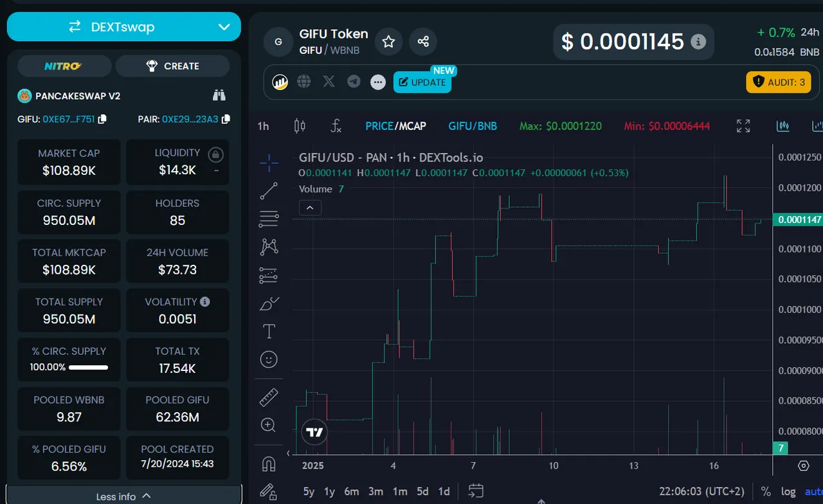
Task: Toggle log scale on price axis
Action: point(788,492)
